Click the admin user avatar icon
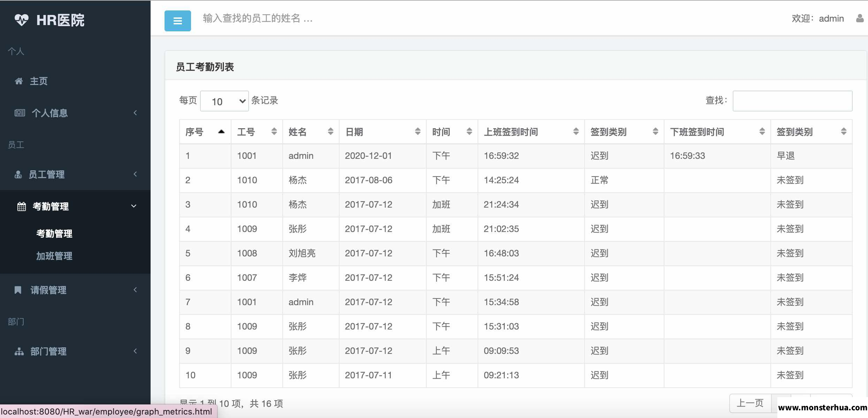This screenshot has height=418, width=868. coord(860,18)
